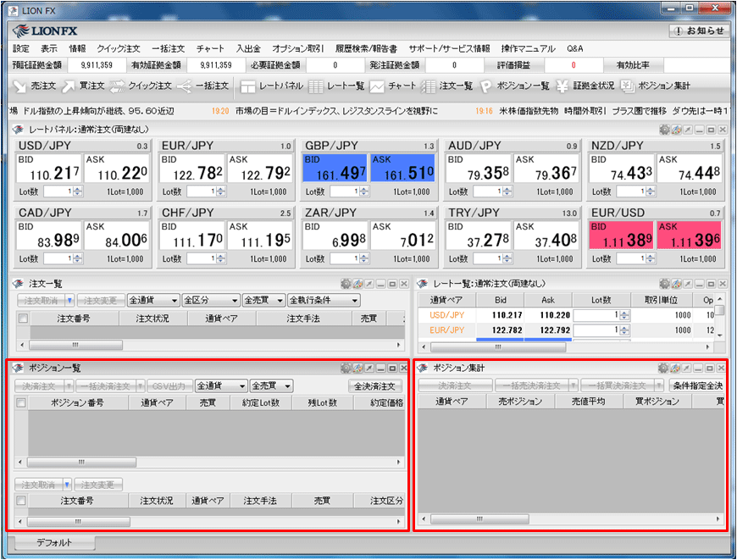Click the 全決済注文 button
Viewport: 737px width, 560px height.
coord(374,386)
